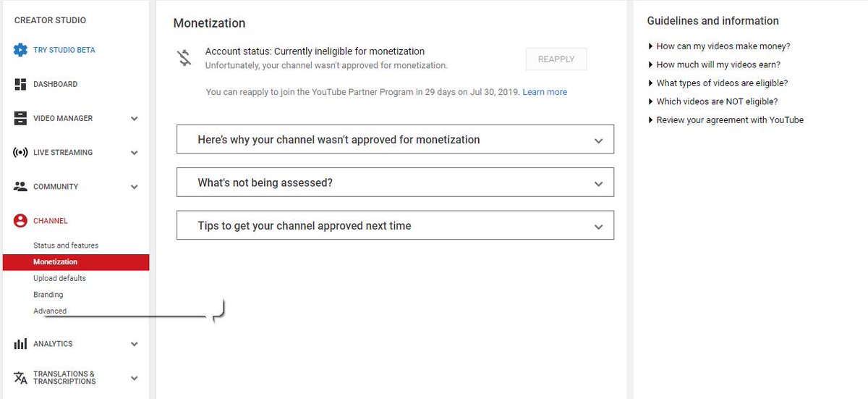Viewport: 868px width, 399px height.
Task: Click the Live Streaming broadcast icon
Action: (x=20, y=152)
